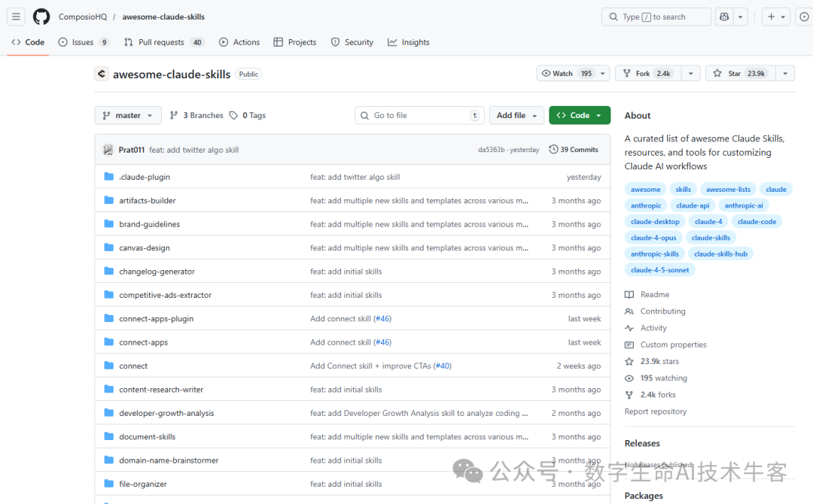Fork the repository with the Fork button
813x504 pixels.
coord(649,74)
